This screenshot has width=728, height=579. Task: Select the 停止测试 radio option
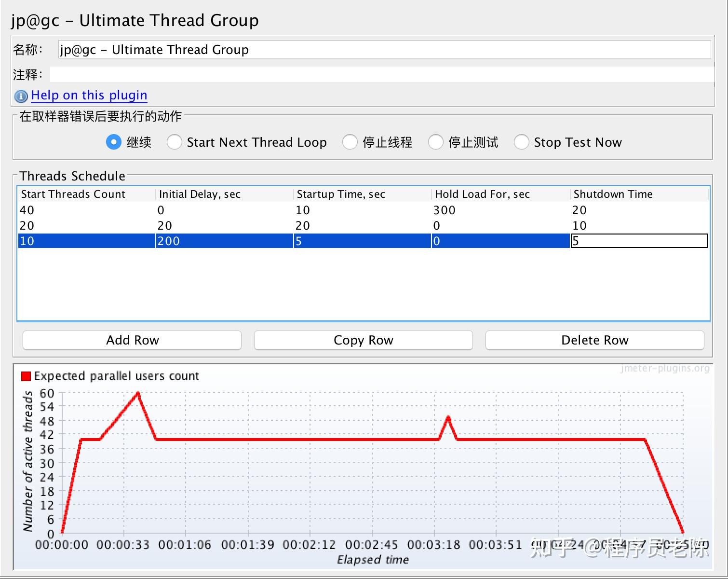pos(436,142)
